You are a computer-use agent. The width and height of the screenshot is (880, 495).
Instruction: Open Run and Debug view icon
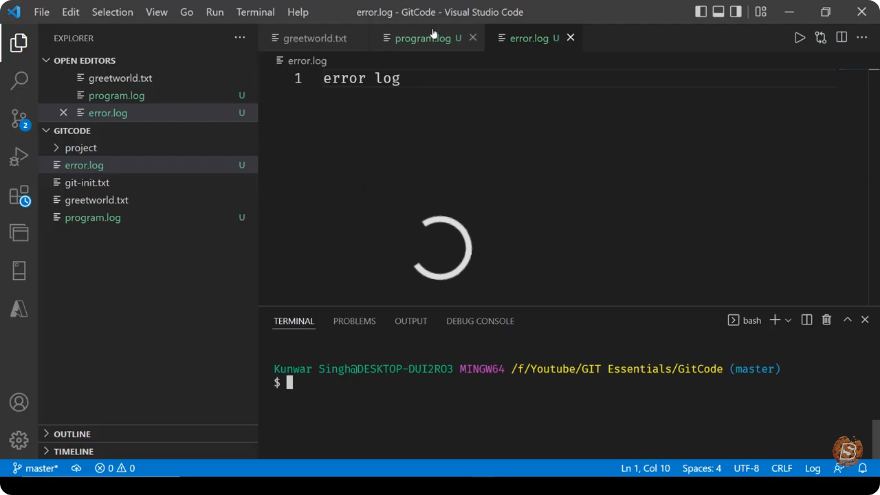[x=19, y=157]
